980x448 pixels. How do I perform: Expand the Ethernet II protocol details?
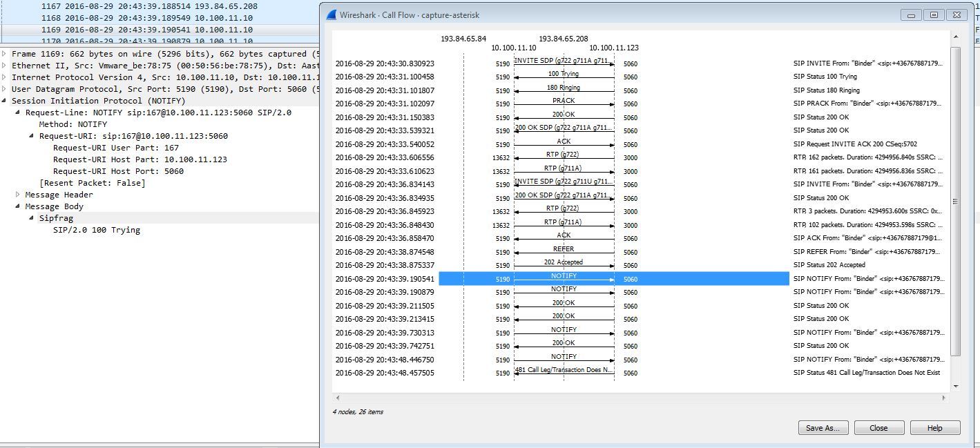click(6, 66)
